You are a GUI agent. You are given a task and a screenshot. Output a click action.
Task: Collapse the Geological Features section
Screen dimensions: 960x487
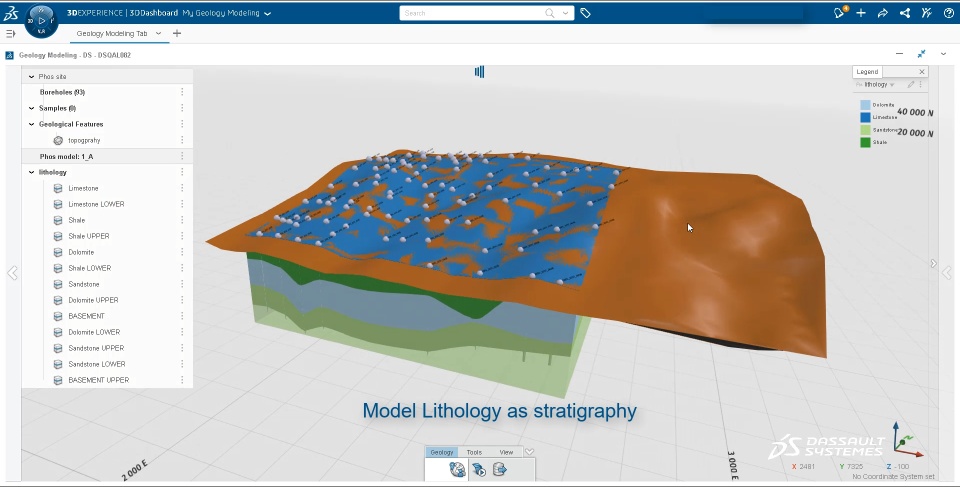[x=31, y=124]
